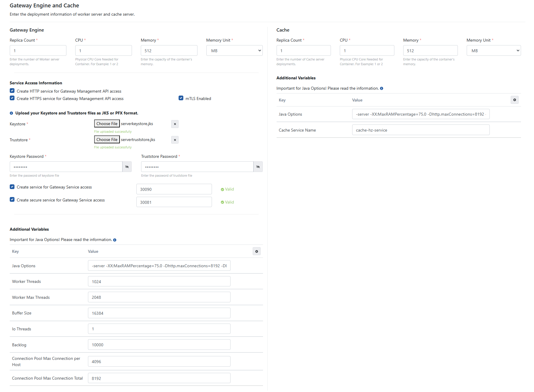Edit the 30090 gateway service port field

[174, 189]
